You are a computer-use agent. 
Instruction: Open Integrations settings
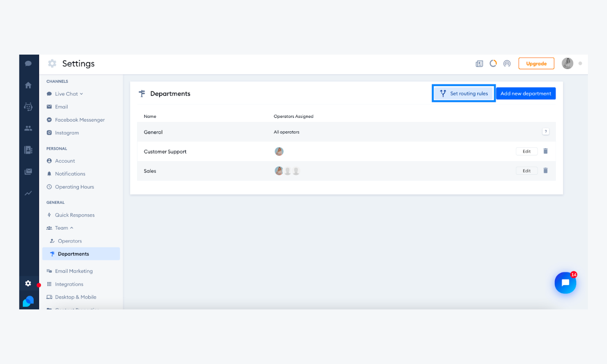(65, 284)
